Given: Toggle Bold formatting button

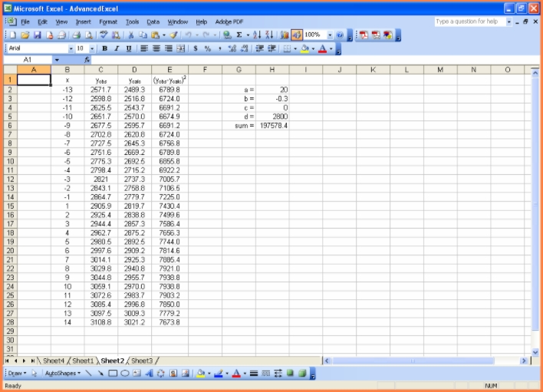Looking at the screenshot, I should (105, 48).
